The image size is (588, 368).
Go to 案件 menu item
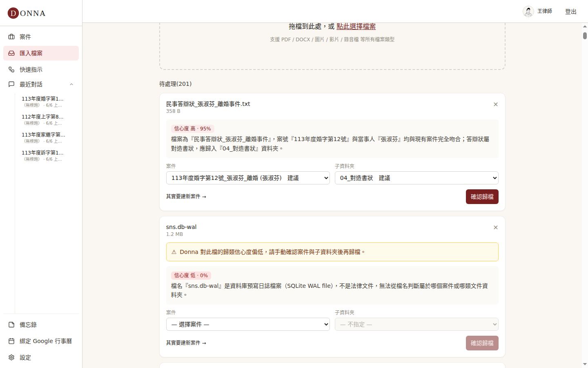(41, 37)
